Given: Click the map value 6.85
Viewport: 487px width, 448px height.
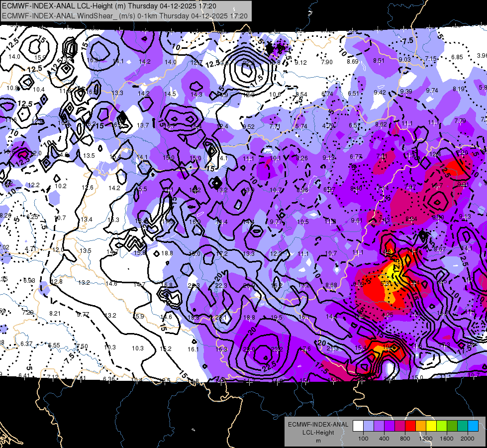Looking at the screenshot, I should click(457, 57).
